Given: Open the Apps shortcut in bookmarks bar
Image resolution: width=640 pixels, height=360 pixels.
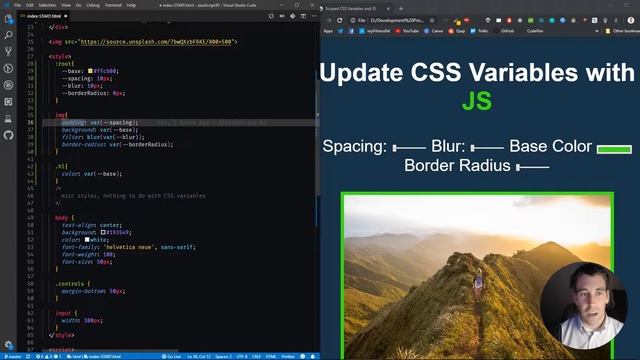Looking at the screenshot, I should tap(328, 31).
